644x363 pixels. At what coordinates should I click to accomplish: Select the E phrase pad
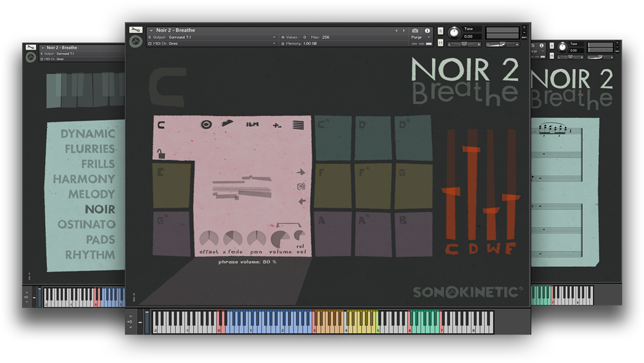coord(171,186)
